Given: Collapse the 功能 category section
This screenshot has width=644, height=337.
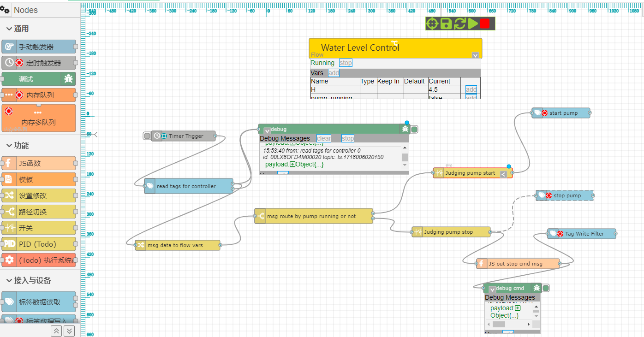Looking at the screenshot, I should (9, 145).
